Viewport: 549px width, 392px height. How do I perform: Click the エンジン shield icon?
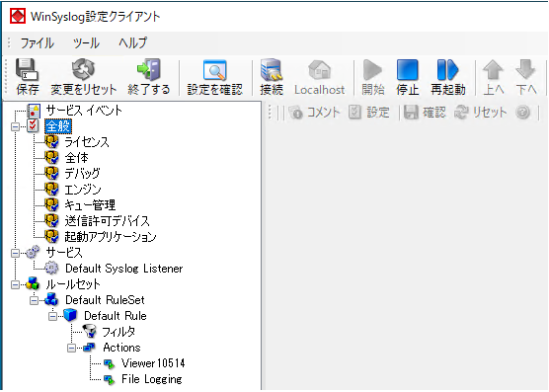pyautogui.click(x=51, y=190)
